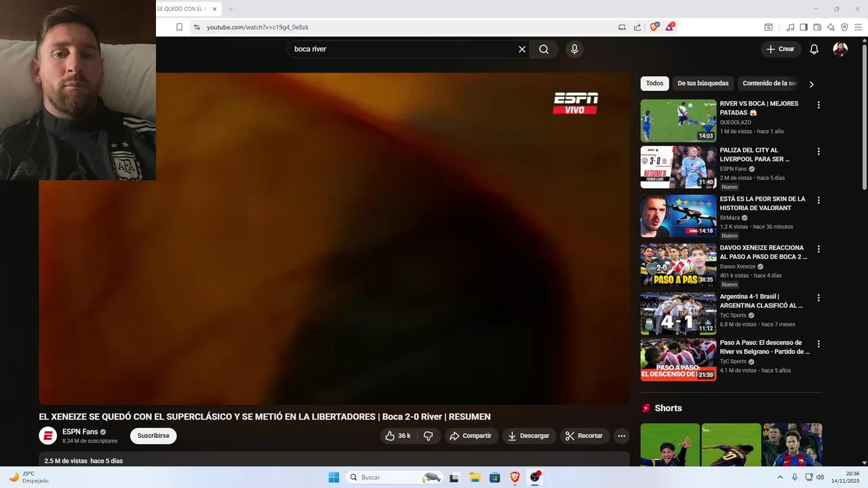Show hidden system tray icons chevron
The width and height of the screenshot is (868, 488).
point(780,477)
